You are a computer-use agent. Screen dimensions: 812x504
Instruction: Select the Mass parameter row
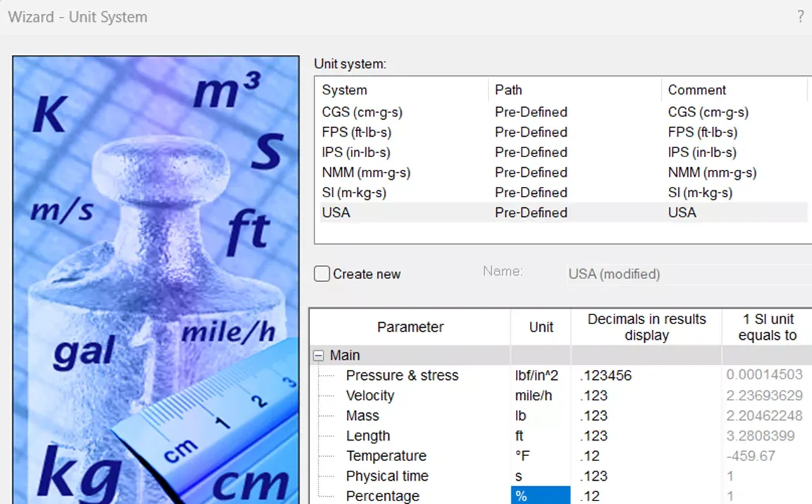pos(362,415)
